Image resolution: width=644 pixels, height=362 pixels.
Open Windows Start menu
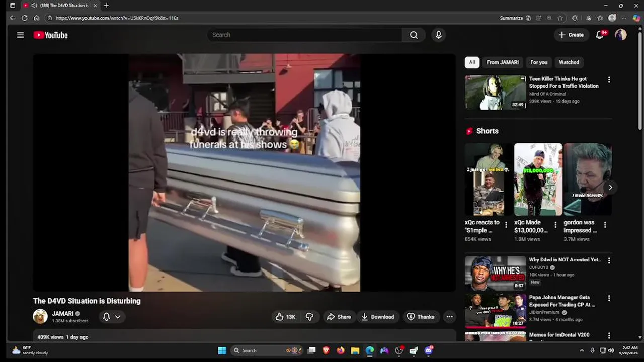(222, 350)
